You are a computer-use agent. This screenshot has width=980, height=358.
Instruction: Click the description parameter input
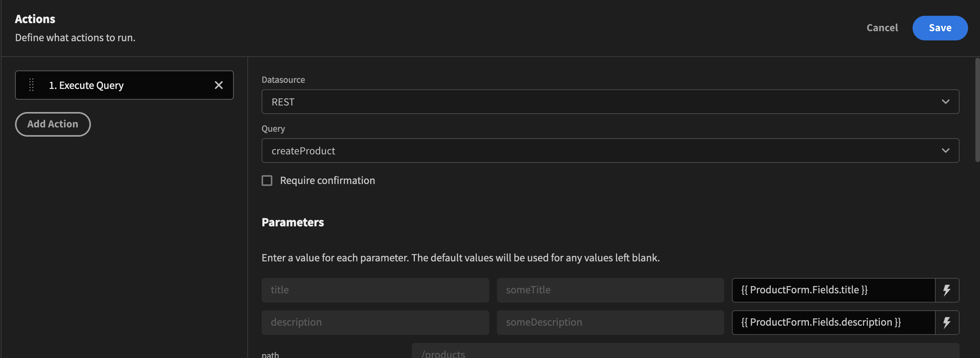375,323
